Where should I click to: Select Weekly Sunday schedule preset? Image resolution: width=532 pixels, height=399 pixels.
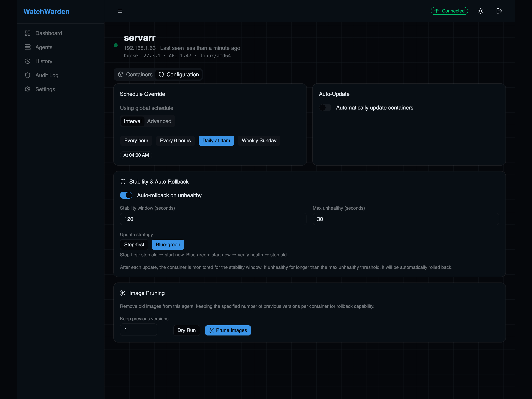click(x=259, y=140)
